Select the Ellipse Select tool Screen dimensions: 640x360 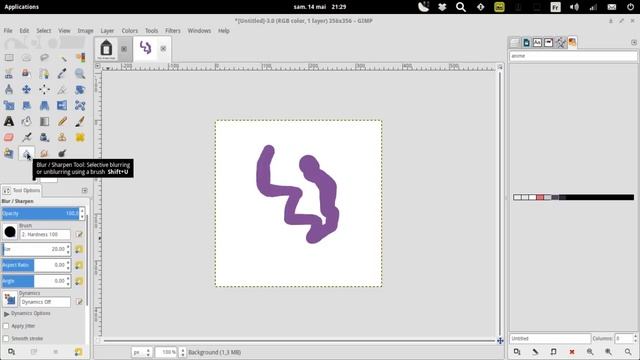27,58
